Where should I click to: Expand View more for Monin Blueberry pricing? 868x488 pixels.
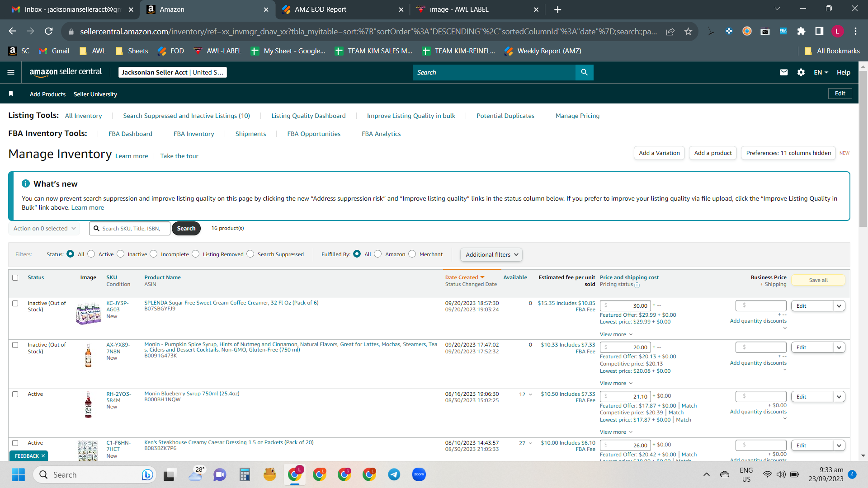(616, 432)
